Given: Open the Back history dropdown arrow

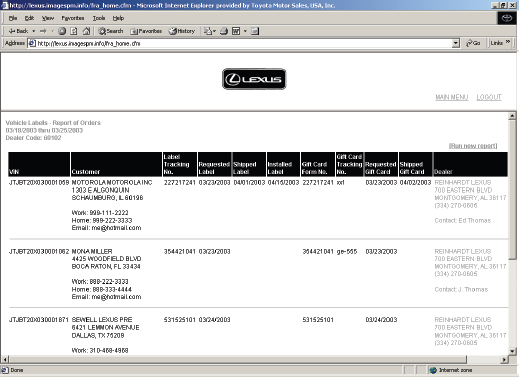Looking at the screenshot, I should pyautogui.click(x=33, y=31).
